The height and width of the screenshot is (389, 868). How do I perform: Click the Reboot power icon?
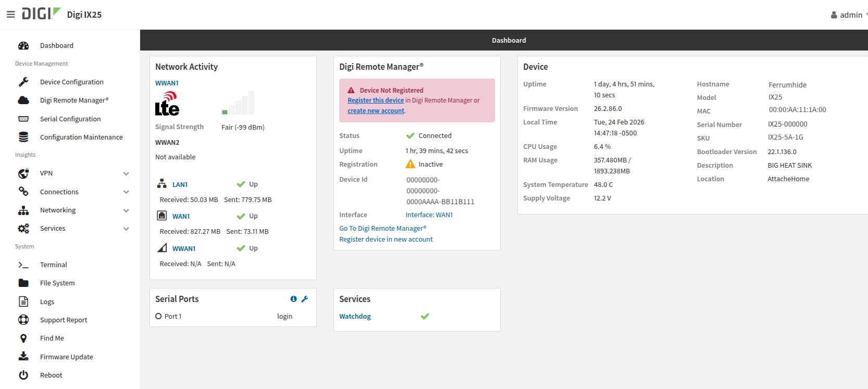(x=23, y=375)
